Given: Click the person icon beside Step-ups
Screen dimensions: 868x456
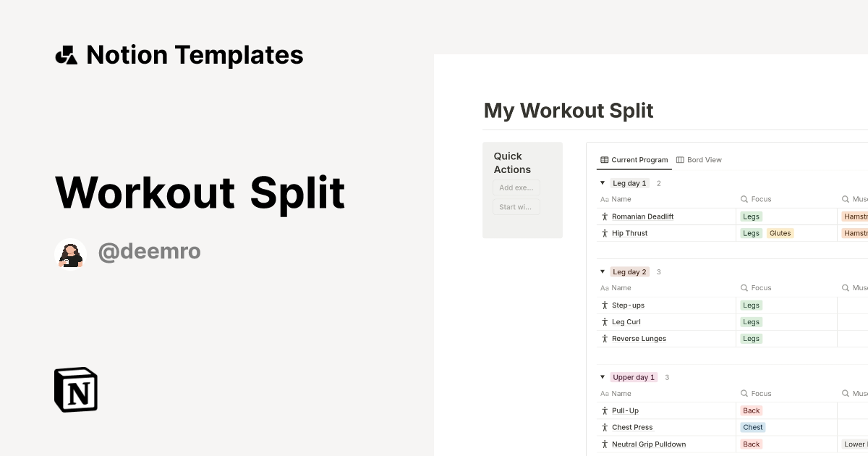Looking at the screenshot, I should coord(604,305).
